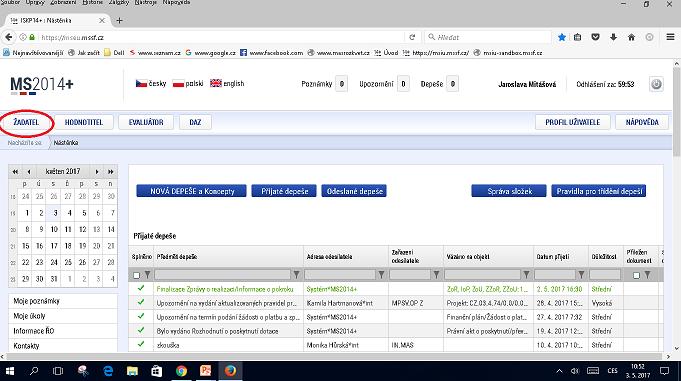
Task: Open Chrome from the taskbar
Action: (x=181, y=371)
